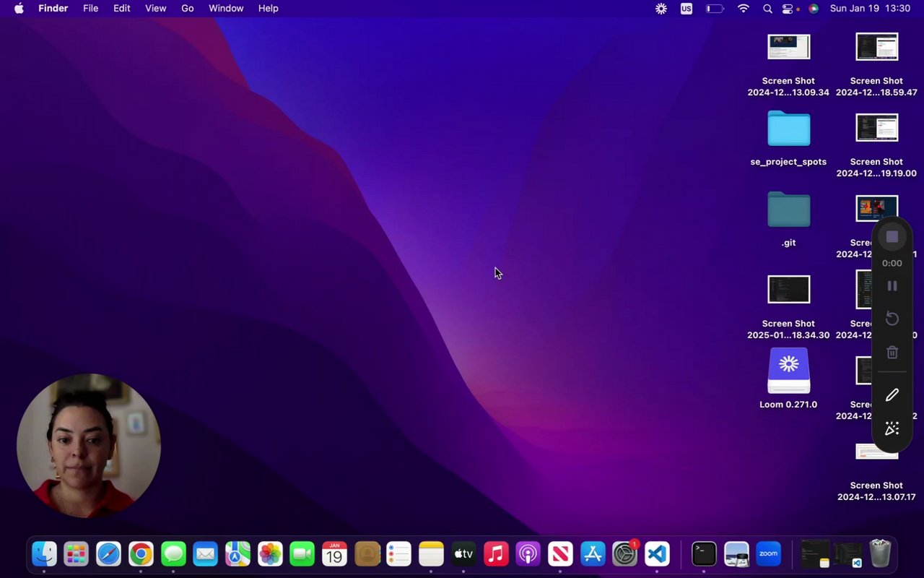
Task: Open News from the Dock
Action: (560, 554)
